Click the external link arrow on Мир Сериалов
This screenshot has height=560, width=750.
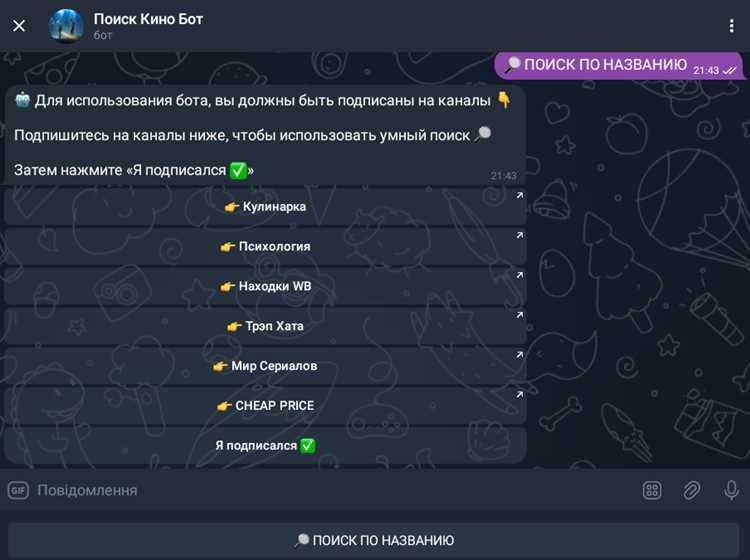[x=519, y=354]
